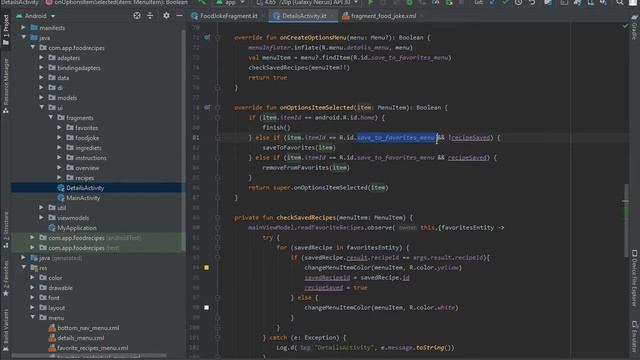Collapse the java folder
Image resolution: width=640 pixels, height=360 pixels.
click(23, 38)
